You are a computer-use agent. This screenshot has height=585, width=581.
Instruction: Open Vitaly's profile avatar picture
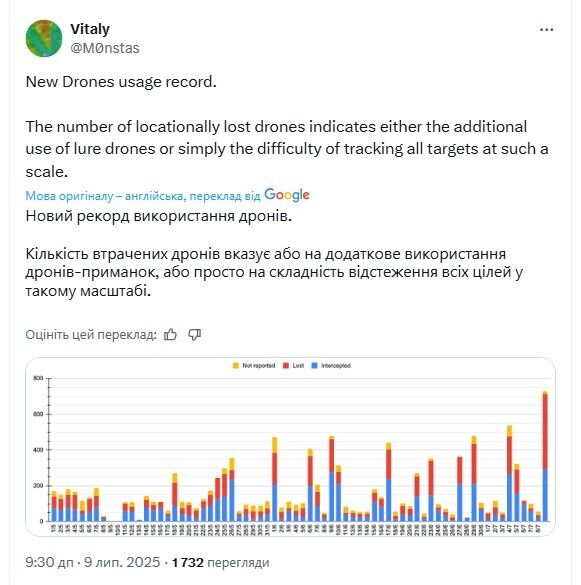tap(44, 38)
